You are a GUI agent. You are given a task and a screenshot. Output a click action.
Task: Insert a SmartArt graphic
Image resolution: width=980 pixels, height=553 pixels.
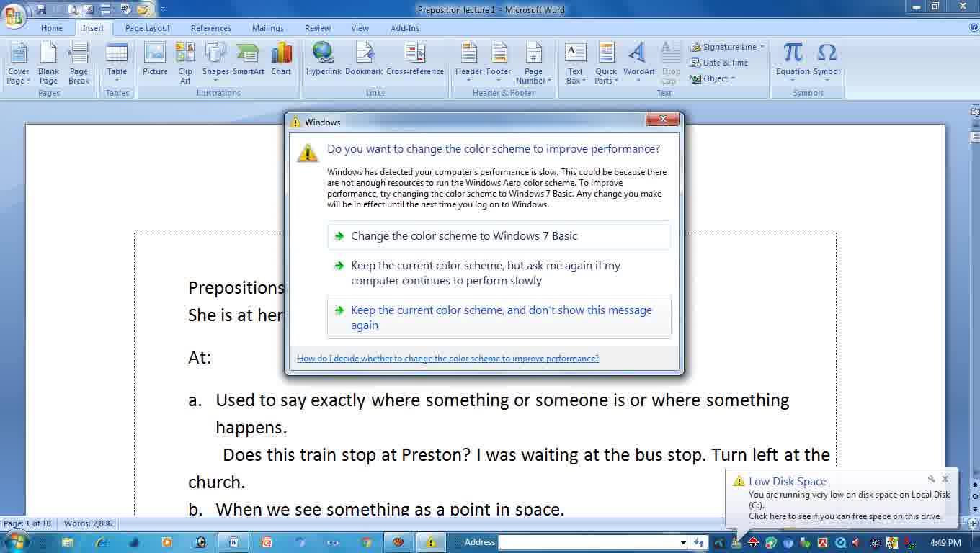pyautogui.click(x=249, y=59)
